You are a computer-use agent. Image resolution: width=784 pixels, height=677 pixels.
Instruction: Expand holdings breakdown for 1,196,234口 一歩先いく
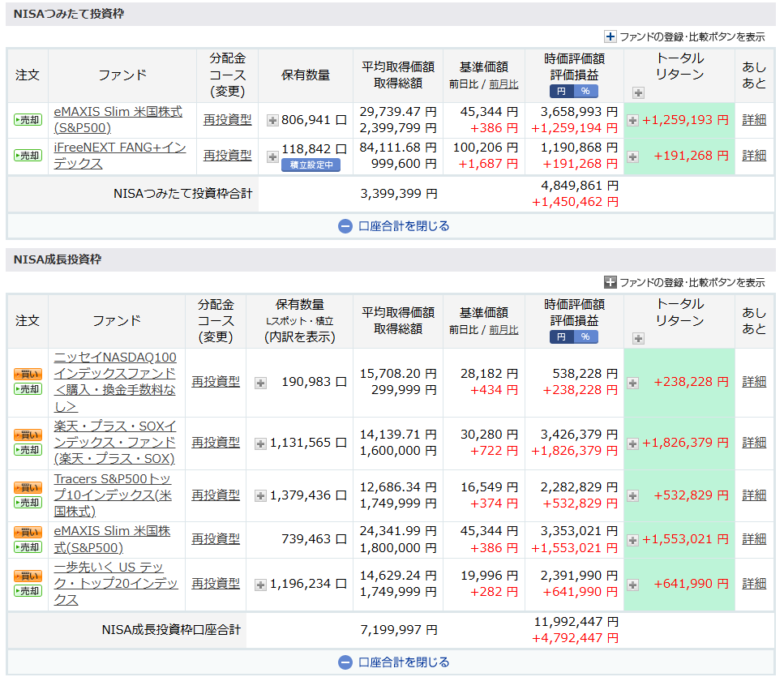(x=260, y=585)
